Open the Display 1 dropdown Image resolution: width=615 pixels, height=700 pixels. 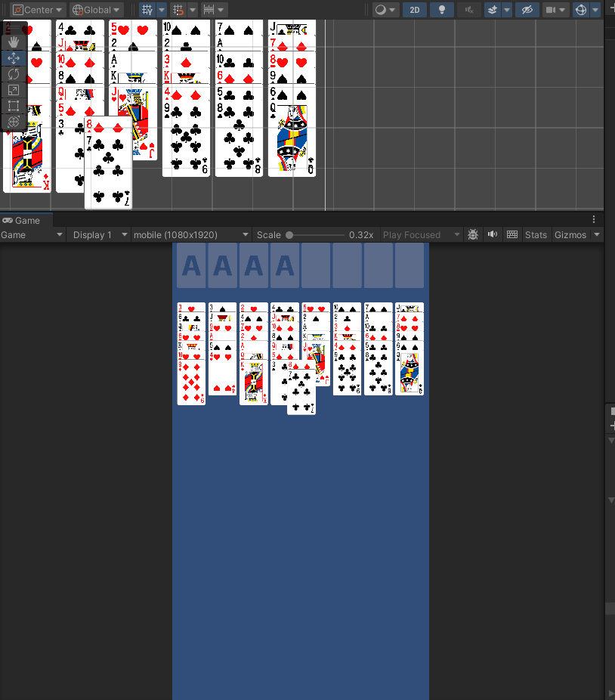tap(100, 235)
